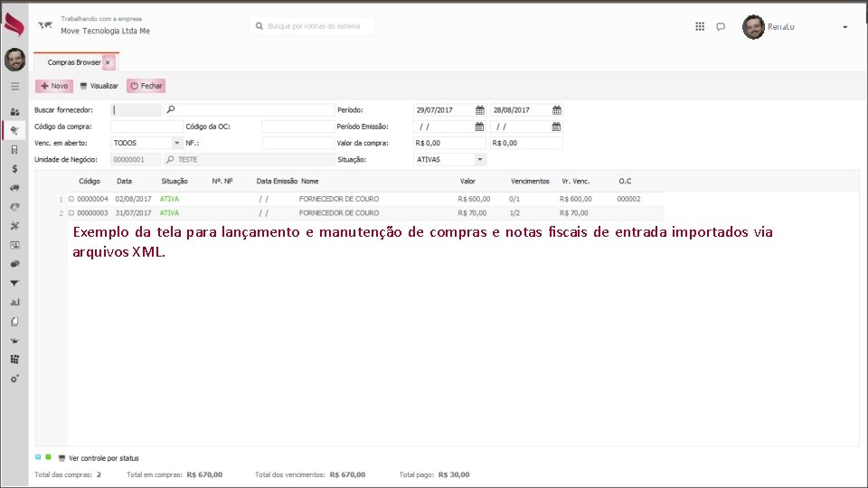
Task: Open the bar chart reports icon
Action: tap(15, 302)
